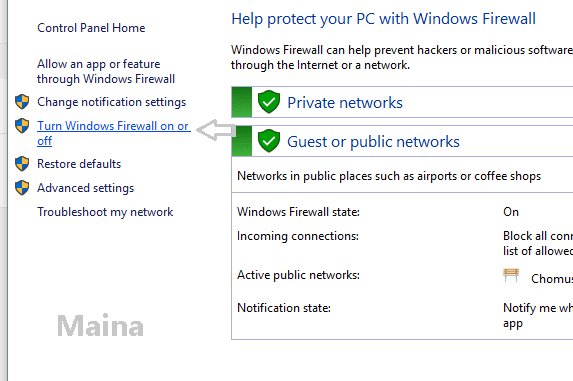Choose Restore defaults

pyautogui.click(x=79, y=164)
